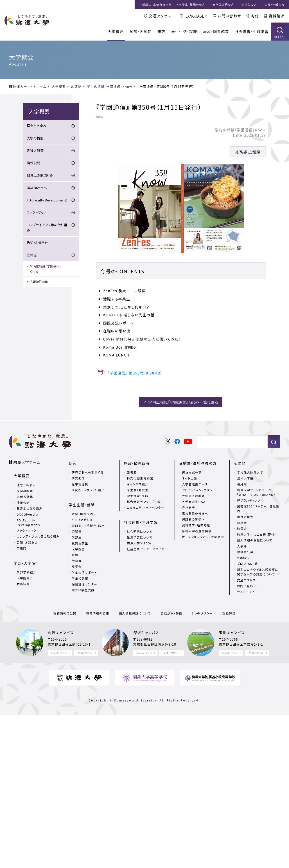Screen dimensions: 289x868
Task: Open 大学概要 main navigation tab
Action: (115, 32)
